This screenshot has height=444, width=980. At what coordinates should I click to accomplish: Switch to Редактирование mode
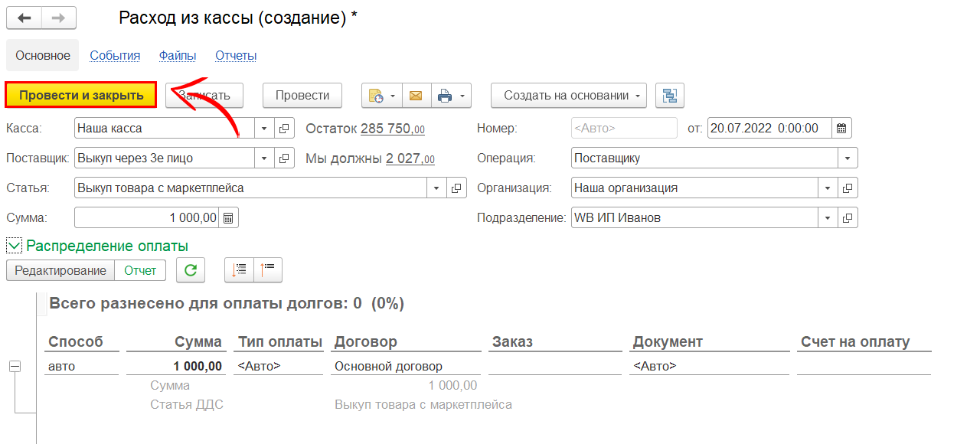[60, 270]
